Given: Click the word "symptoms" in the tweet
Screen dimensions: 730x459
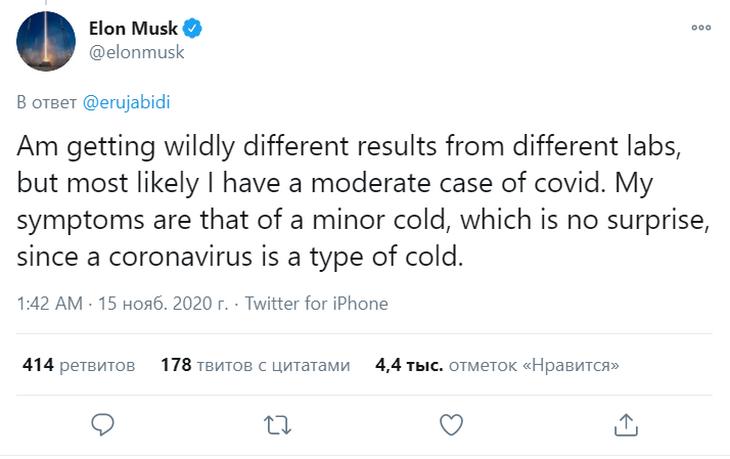Looking at the screenshot, I should pos(68,218).
